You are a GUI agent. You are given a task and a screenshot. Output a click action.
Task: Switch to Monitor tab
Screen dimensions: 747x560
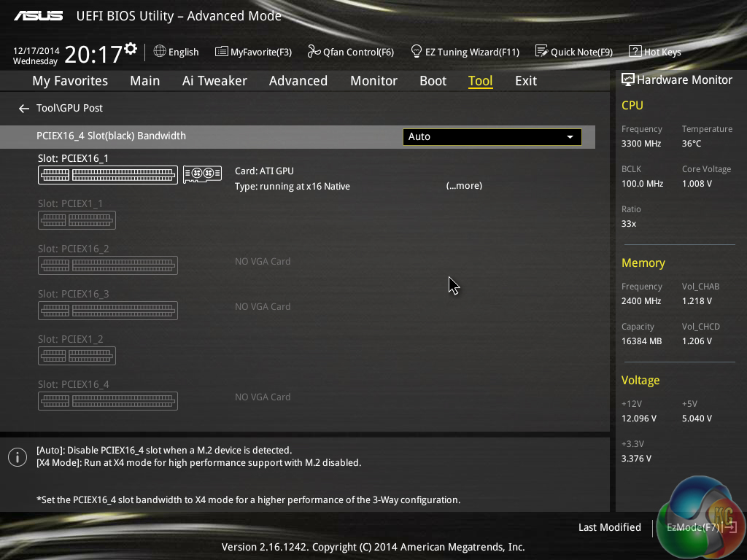(x=373, y=81)
